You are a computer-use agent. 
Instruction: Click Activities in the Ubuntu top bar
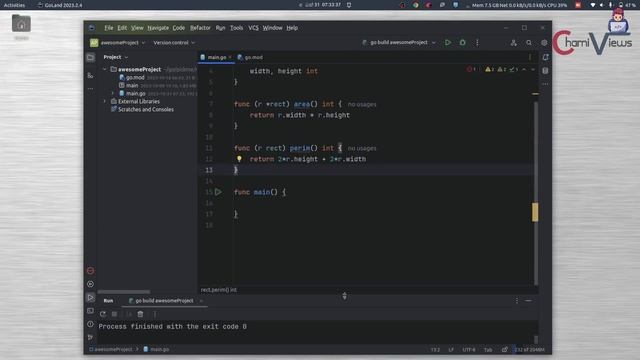[14, 5]
